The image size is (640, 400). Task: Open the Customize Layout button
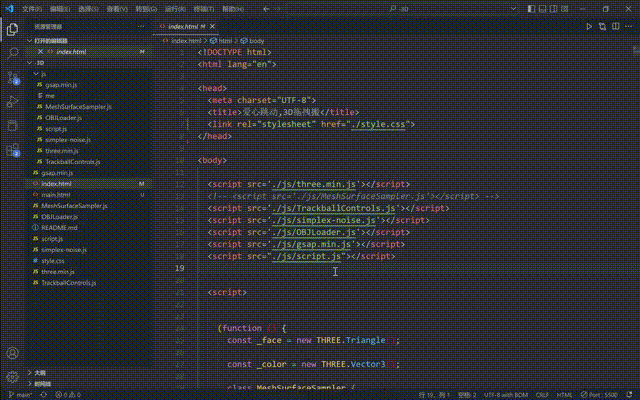565,9
